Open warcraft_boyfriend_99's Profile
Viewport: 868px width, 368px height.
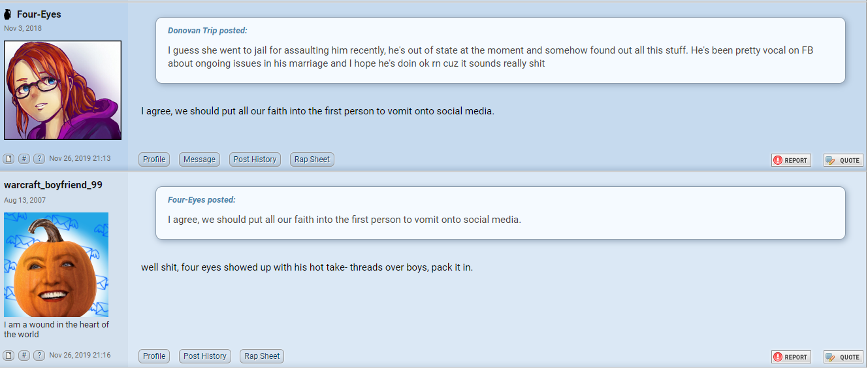154,356
